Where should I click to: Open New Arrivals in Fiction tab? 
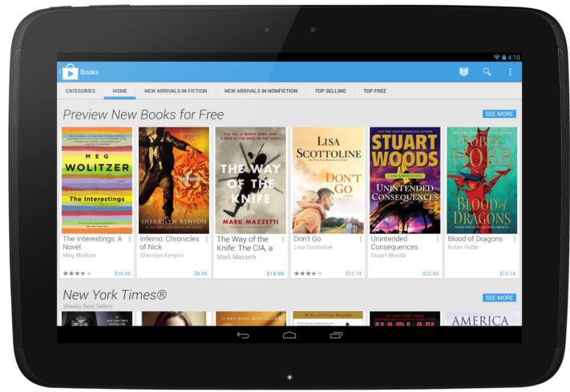coord(176,91)
